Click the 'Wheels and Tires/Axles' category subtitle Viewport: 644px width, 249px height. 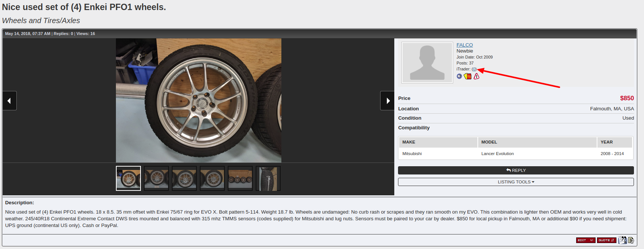coord(41,21)
